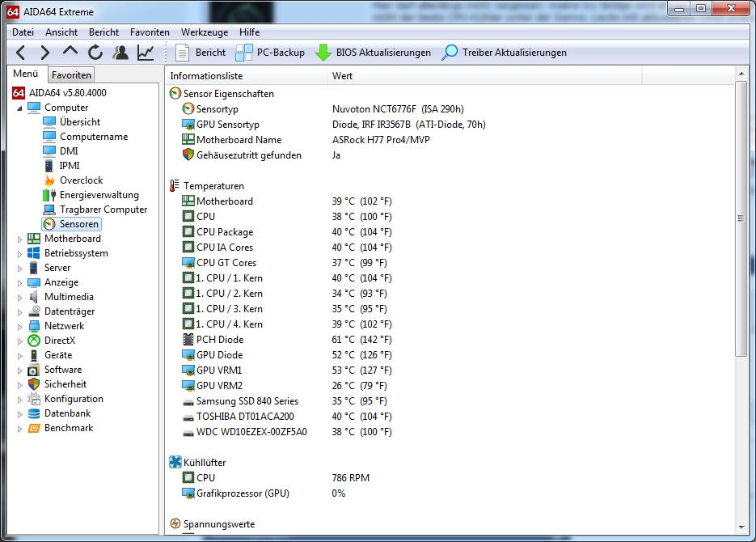This screenshot has width=756, height=542.
Task: Select DMI in the tree
Action: click(69, 151)
